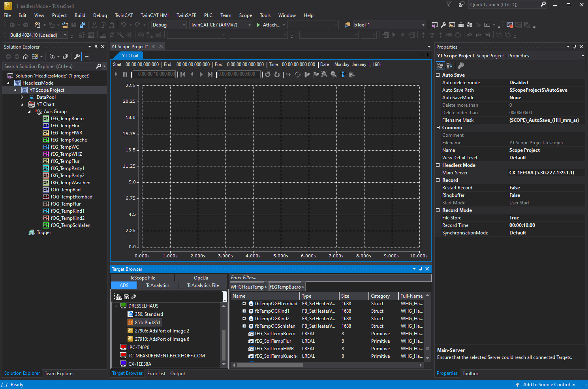Screen dimensions: 588x389
Task: Select the Trigger node in Solution Explorer
Action: coord(44,232)
